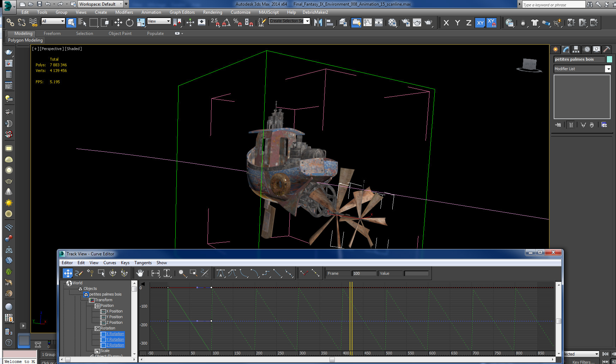This screenshot has width=616, height=364.
Task: Toggle the XY plane constraint button
Action: pos(480,23)
